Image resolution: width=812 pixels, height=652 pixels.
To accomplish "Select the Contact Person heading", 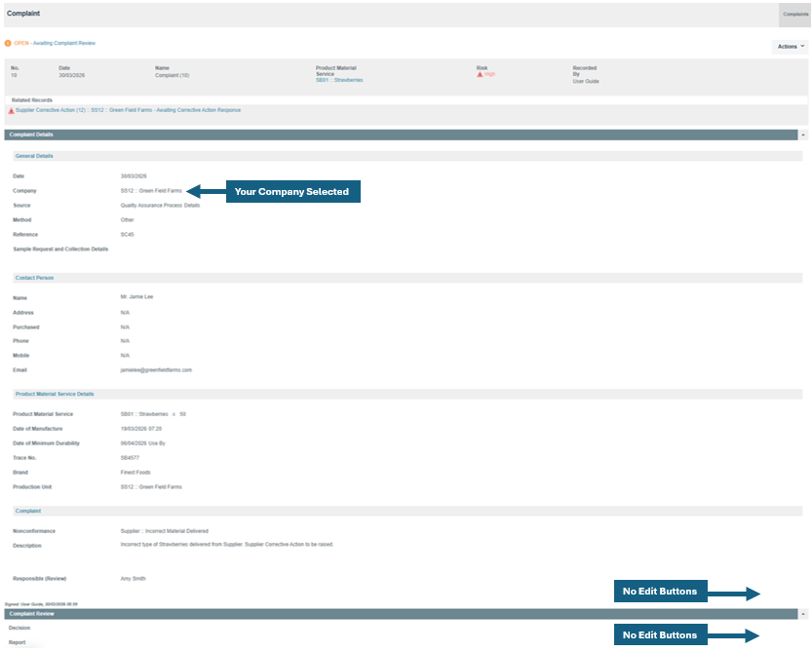I will click(34, 278).
